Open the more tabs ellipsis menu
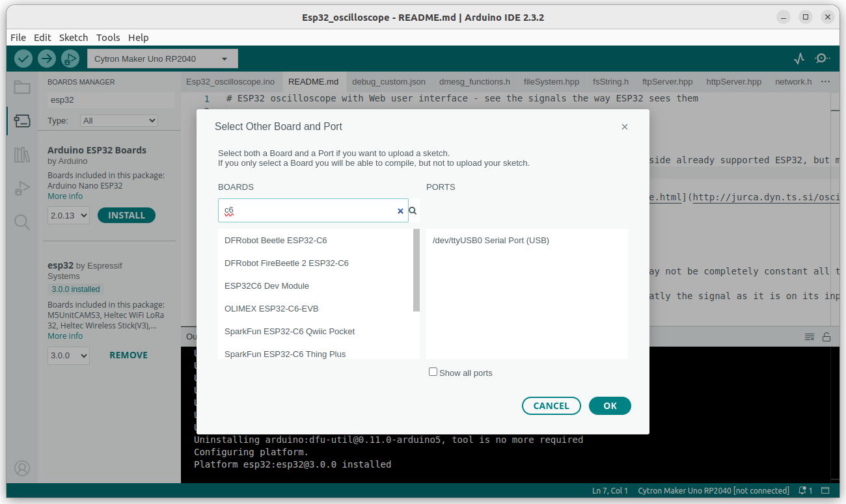The width and height of the screenshot is (846, 504). [x=825, y=82]
